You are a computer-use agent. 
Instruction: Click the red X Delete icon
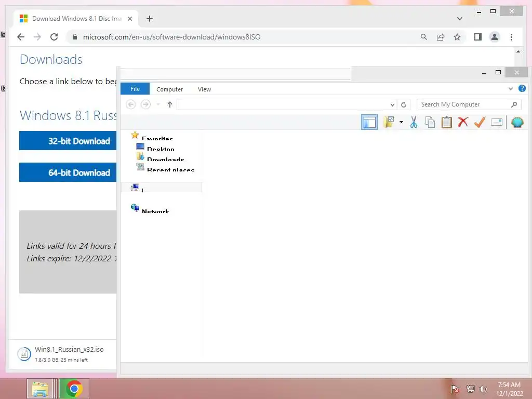coord(463,122)
